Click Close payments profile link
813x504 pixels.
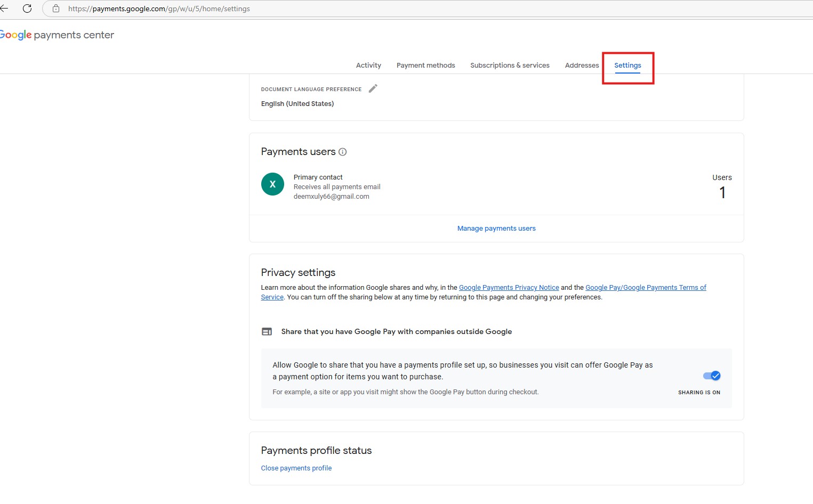pos(296,468)
